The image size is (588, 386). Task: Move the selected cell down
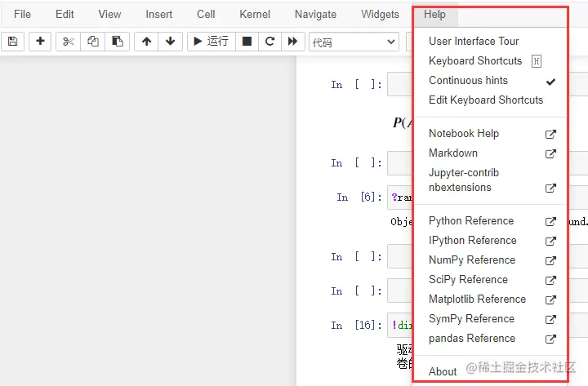pyautogui.click(x=170, y=42)
